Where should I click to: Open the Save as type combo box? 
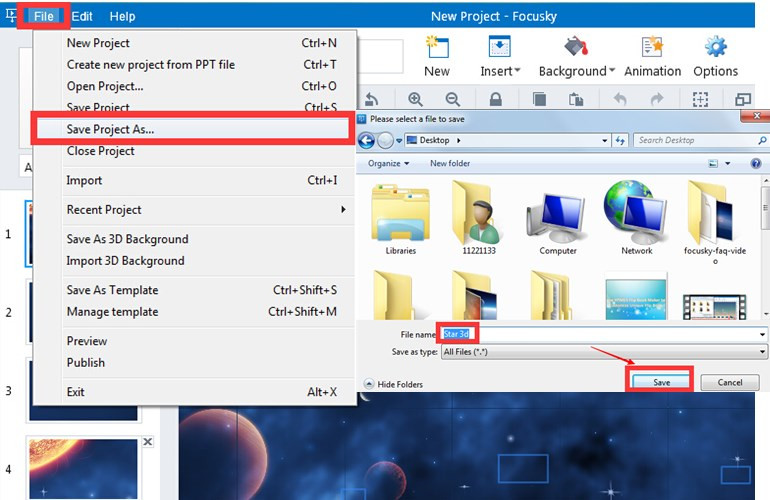604,352
